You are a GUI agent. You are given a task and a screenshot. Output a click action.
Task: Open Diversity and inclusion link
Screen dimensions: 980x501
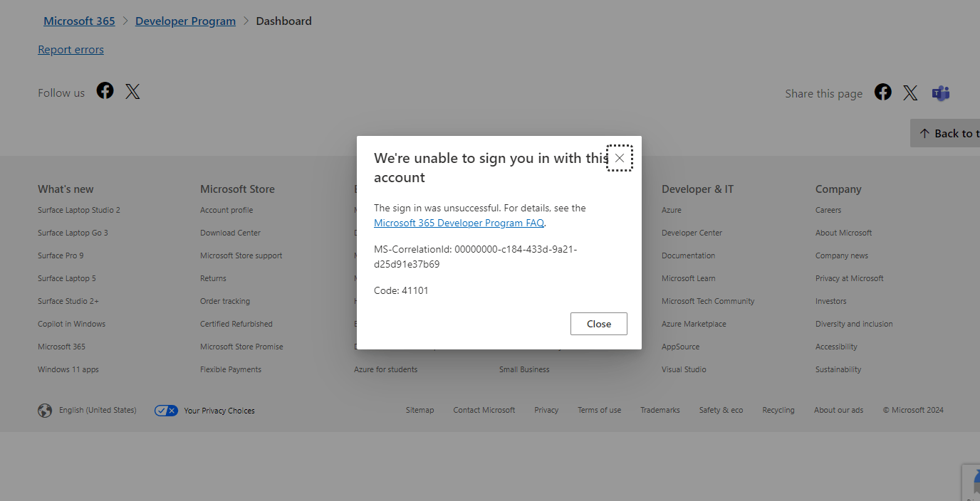[854, 324]
